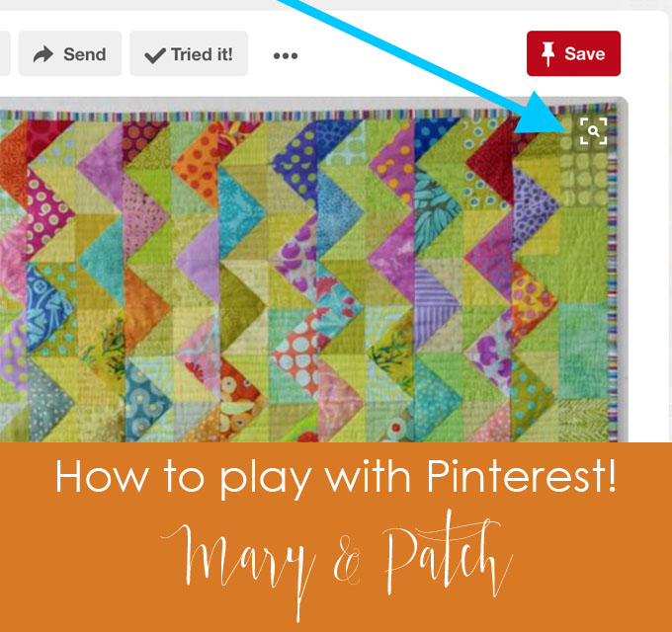Mark the pin as Tried it!
672x632 pixels.
pos(189,53)
